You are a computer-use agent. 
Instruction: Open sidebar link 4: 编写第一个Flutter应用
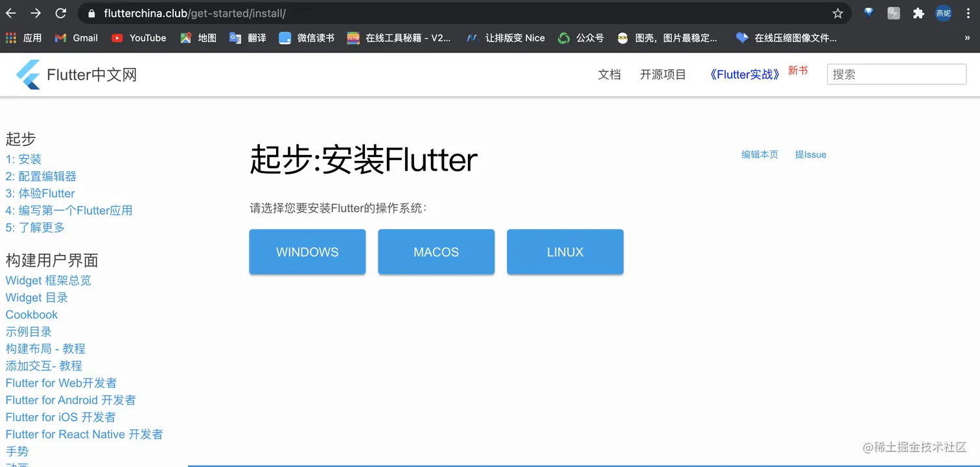click(69, 210)
